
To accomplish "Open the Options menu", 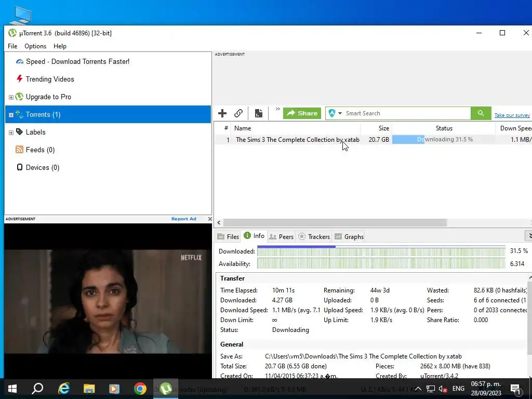I will pos(35,46).
